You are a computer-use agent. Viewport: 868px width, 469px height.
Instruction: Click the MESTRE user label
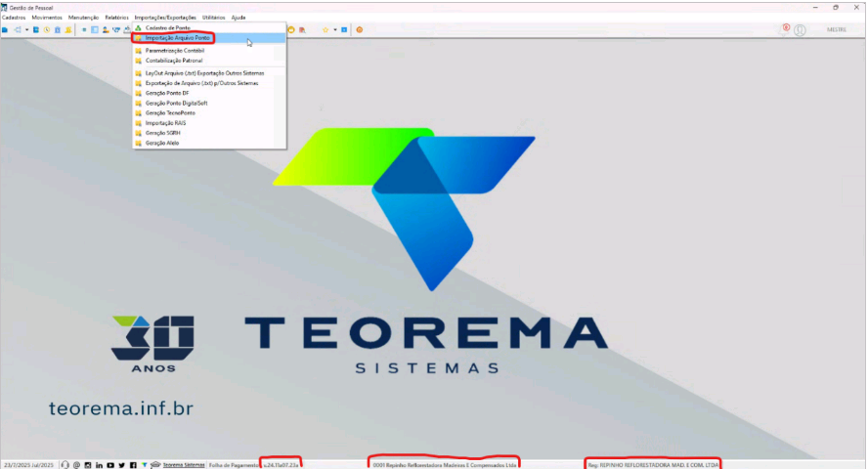[x=837, y=30]
